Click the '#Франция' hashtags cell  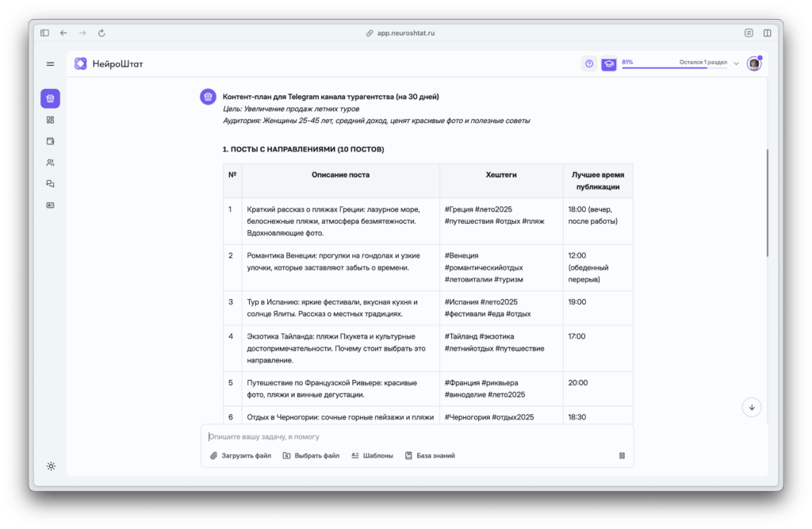tap(501, 389)
